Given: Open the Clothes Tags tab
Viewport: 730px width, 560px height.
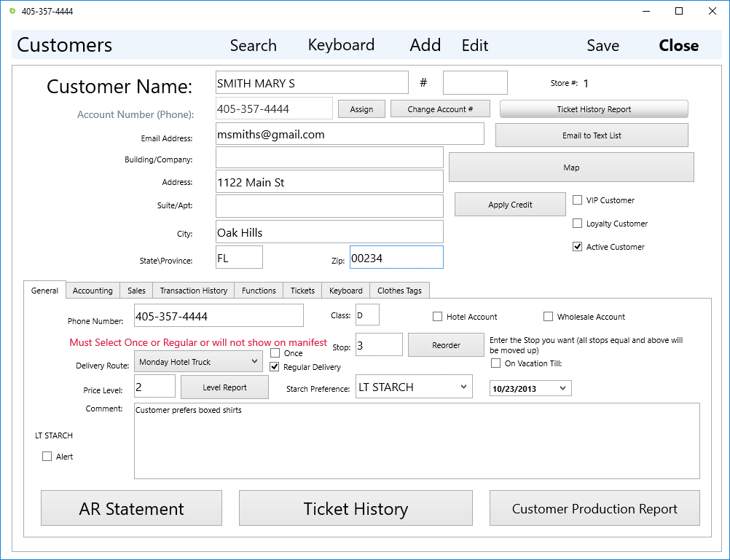Looking at the screenshot, I should coord(399,291).
